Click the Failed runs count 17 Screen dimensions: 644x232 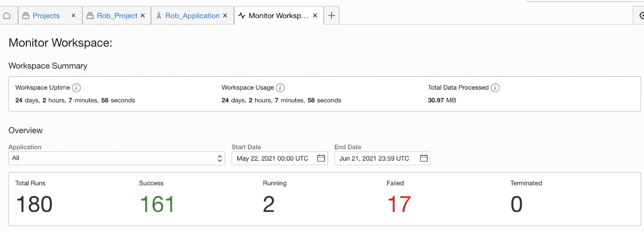(x=399, y=204)
